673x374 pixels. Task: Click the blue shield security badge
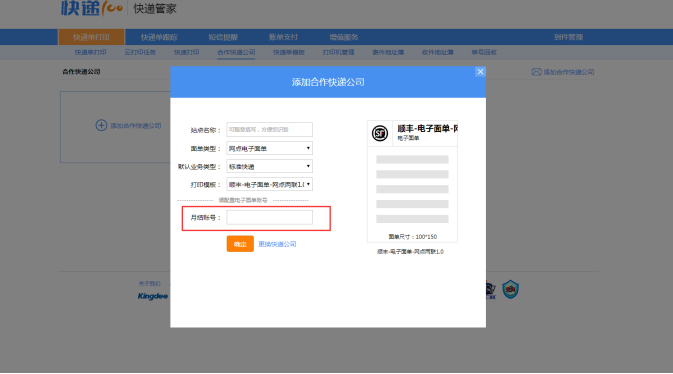click(x=511, y=289)
